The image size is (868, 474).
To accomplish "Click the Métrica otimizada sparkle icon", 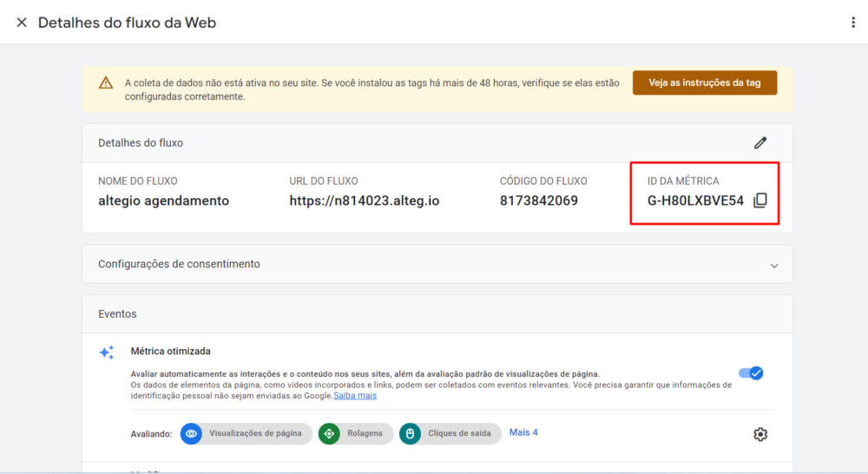I will click(x=106, y=352).
